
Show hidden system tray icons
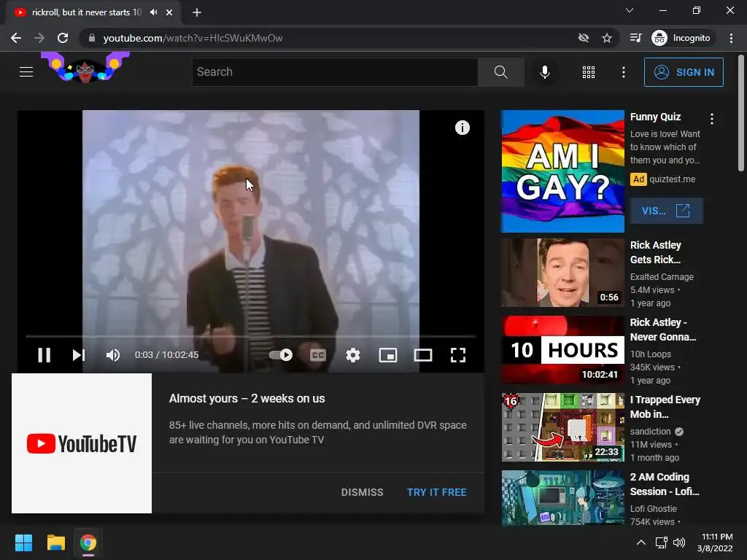[641, 542]
